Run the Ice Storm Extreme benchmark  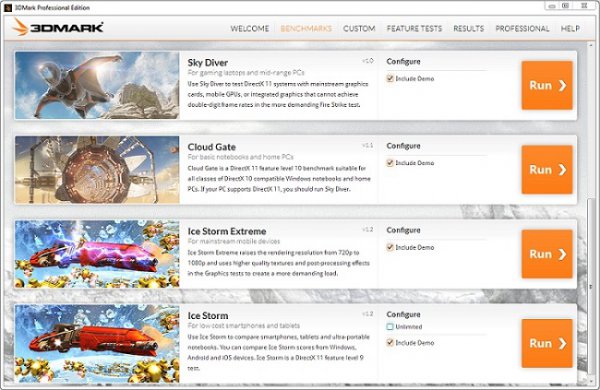[x=547, y=254]
